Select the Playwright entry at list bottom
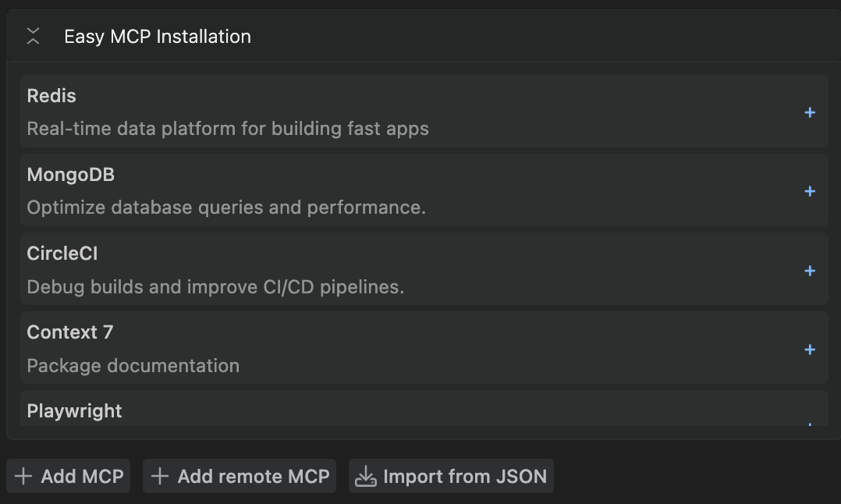 [x=75, y=411]
